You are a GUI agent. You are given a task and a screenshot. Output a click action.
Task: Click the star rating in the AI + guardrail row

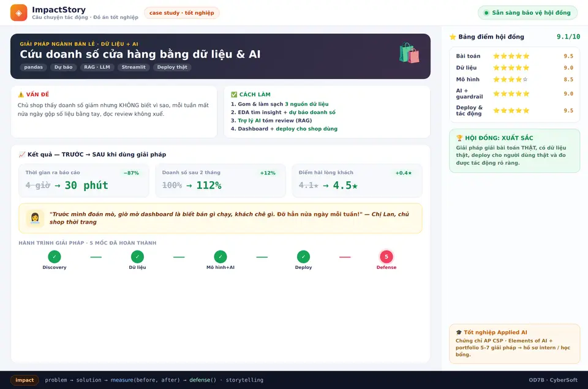[x=511, y=94]
